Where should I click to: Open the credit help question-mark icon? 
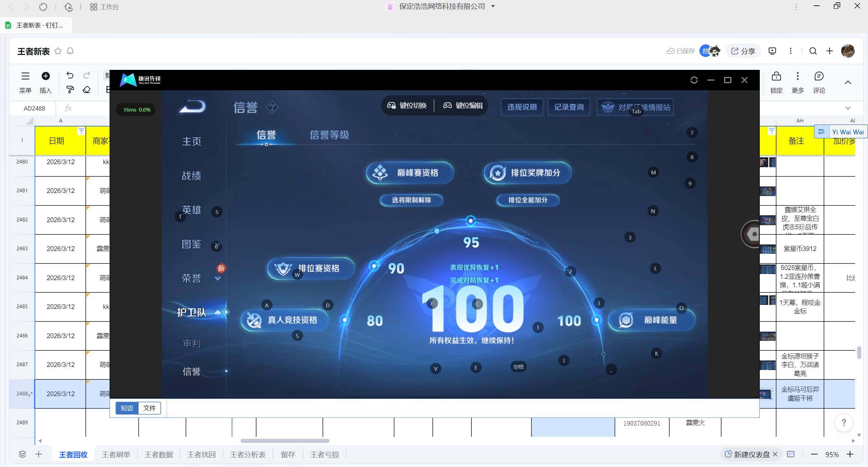point(272,108)
